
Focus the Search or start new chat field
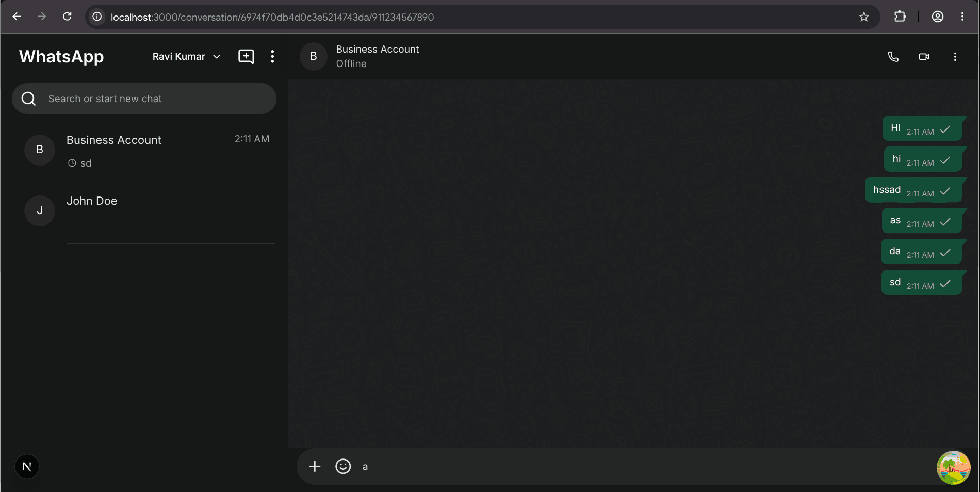point(144,99)
